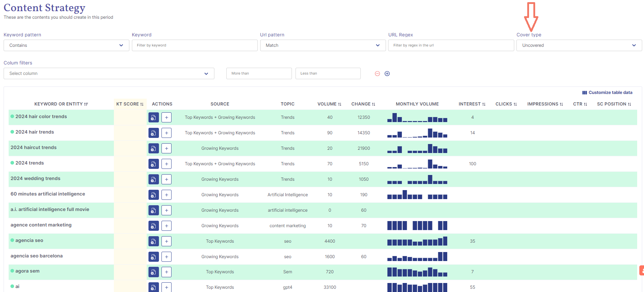Click plus button for agencia seo row
The image size is (644, 292).
[x=166, y=241]
